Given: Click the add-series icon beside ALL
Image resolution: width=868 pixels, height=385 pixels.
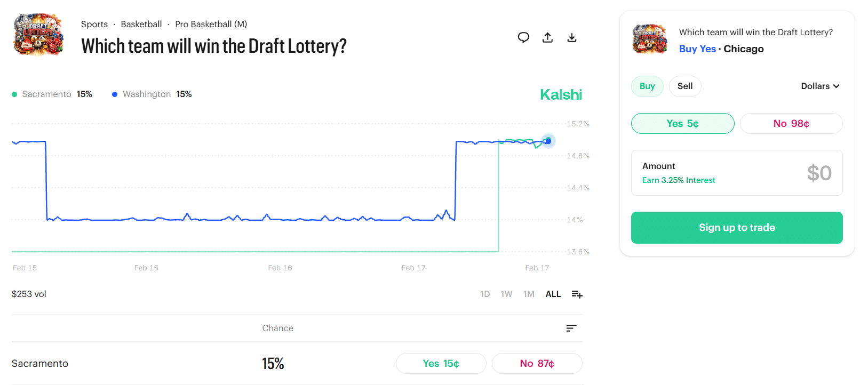Looking at the screenshot, I should click(x=577, y=294).
